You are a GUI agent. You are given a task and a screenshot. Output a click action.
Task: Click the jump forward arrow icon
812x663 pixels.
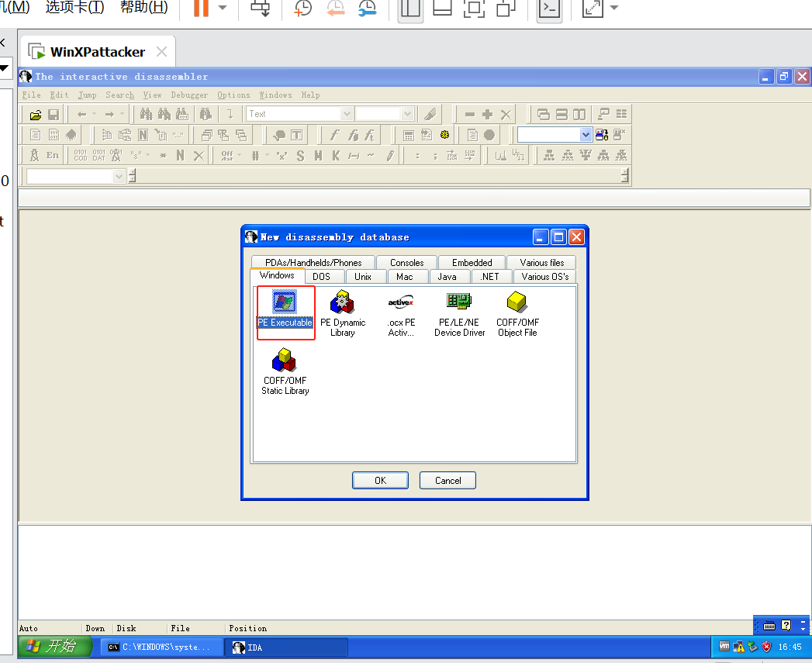click(109, 115)
